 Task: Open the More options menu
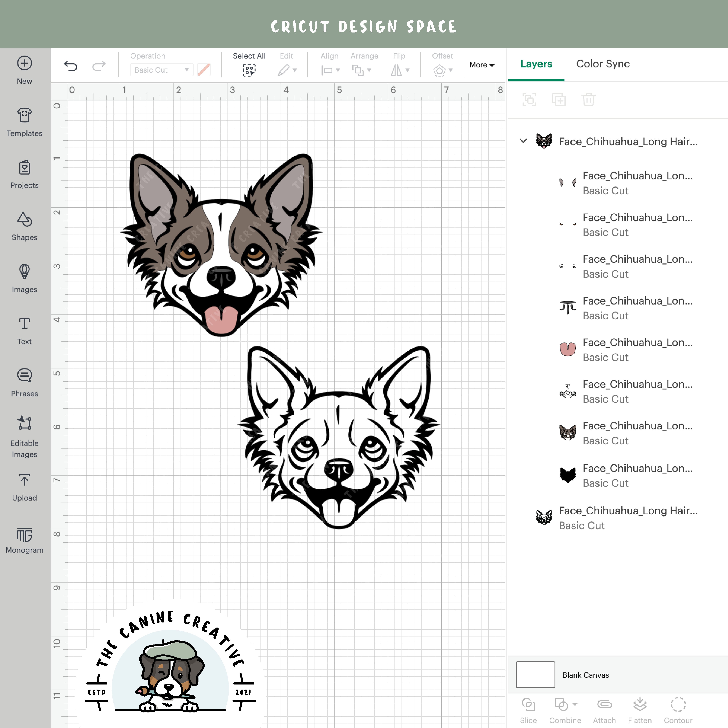481,65
